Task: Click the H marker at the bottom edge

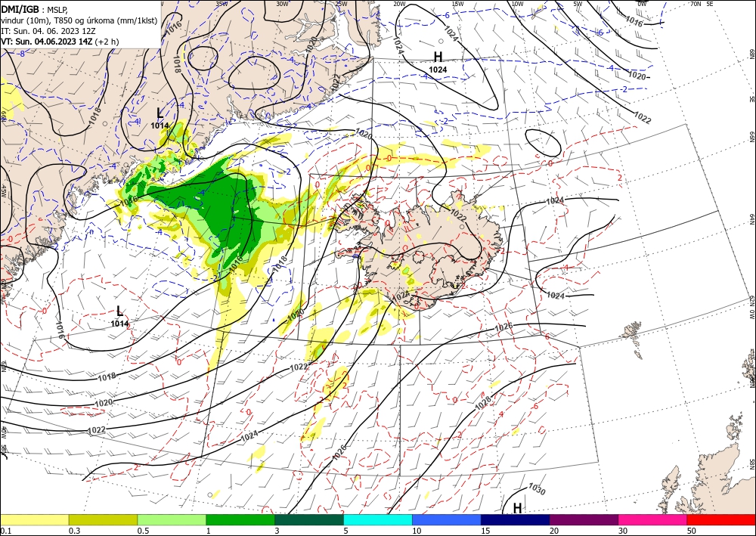Action: click(517, 508)
